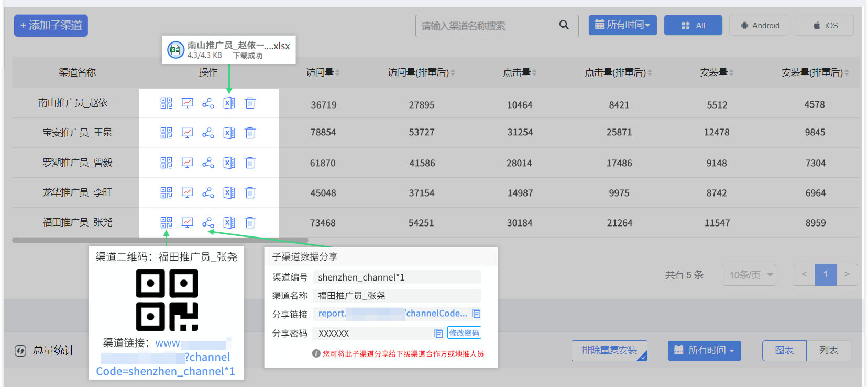
Task: Export Excel for 宝安推广员_王泉
Action: [x=229, y=133]
